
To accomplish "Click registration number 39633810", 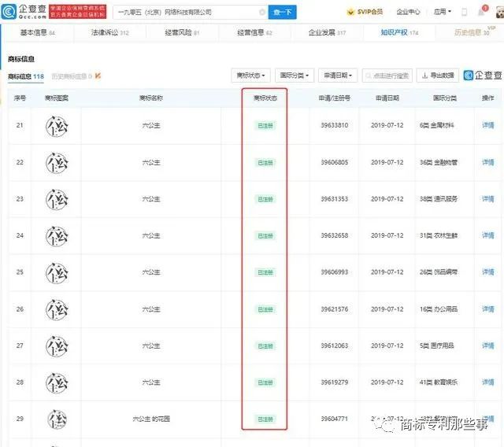I will [334, 125].
